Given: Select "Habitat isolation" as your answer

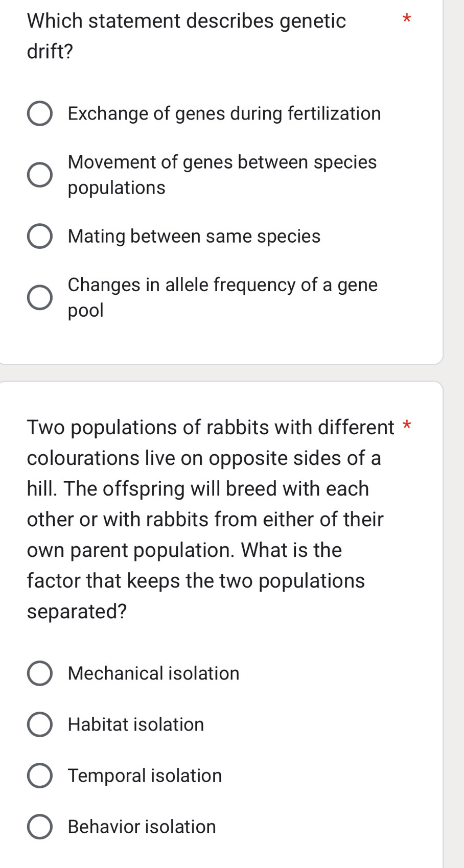Looking at the screenshot, I should coord(40,724).
